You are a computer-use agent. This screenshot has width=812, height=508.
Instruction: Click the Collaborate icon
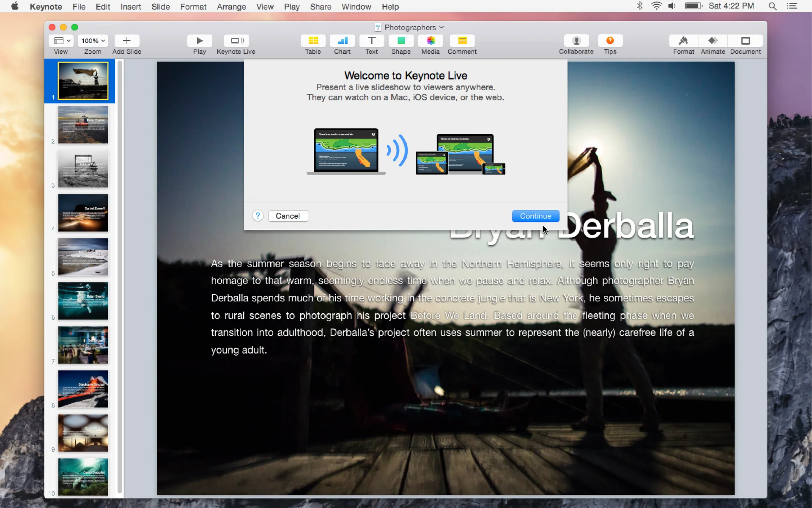pyautogui.click(x=576, y=41)
